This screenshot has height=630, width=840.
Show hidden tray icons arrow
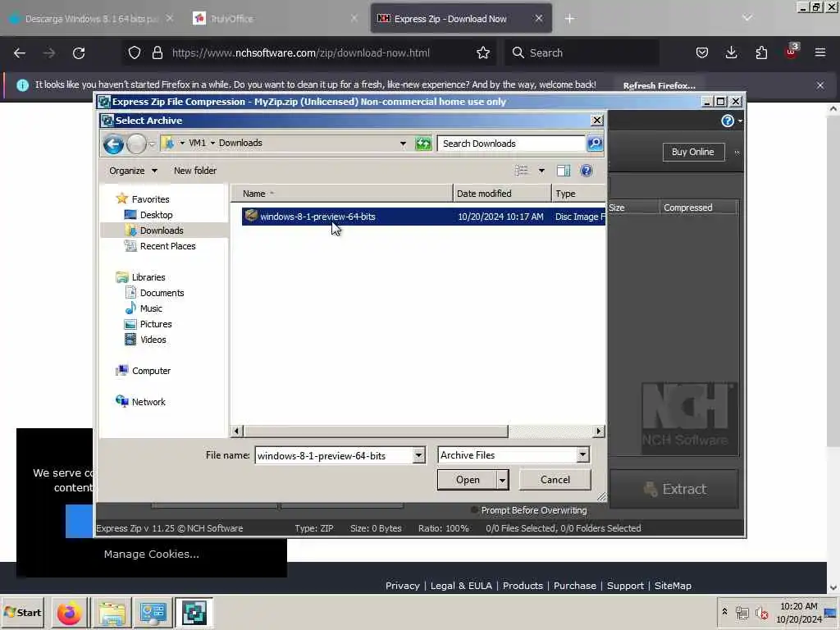724,611
